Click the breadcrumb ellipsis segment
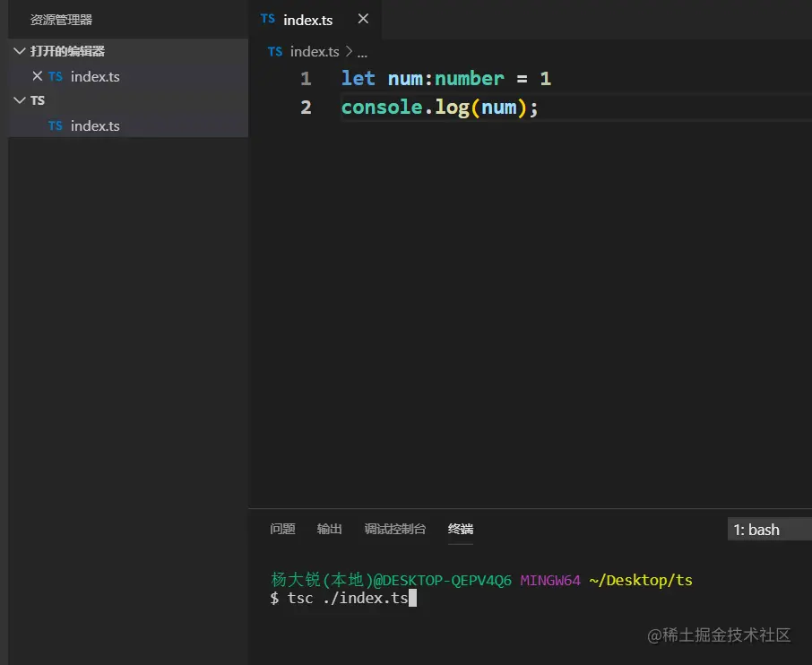Image resolution: width=812 pixels, height=665 pixels. click(362, 53)
